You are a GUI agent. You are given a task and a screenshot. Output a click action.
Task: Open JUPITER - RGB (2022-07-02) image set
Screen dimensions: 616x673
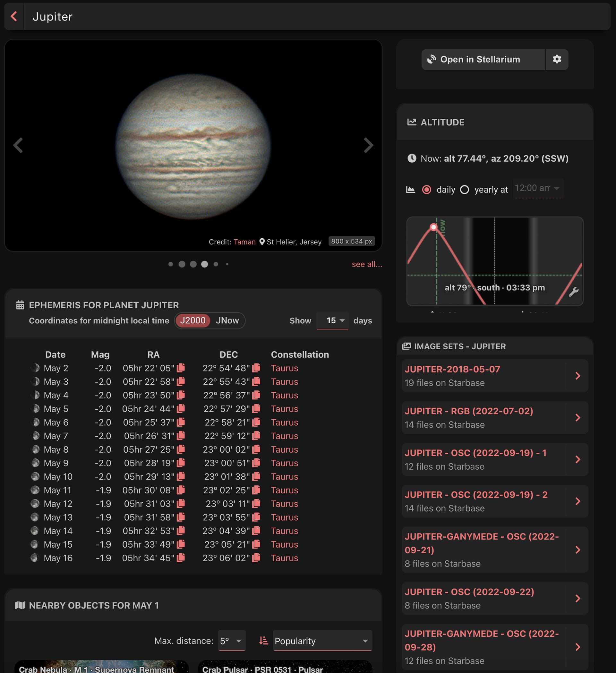(494, 417)
